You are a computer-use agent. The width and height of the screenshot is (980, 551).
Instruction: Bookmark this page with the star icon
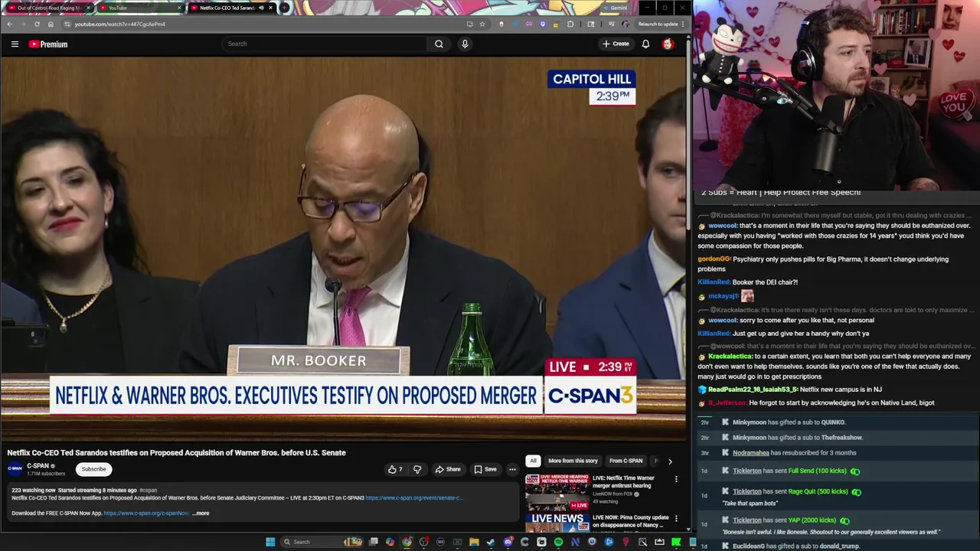(482, 24)
